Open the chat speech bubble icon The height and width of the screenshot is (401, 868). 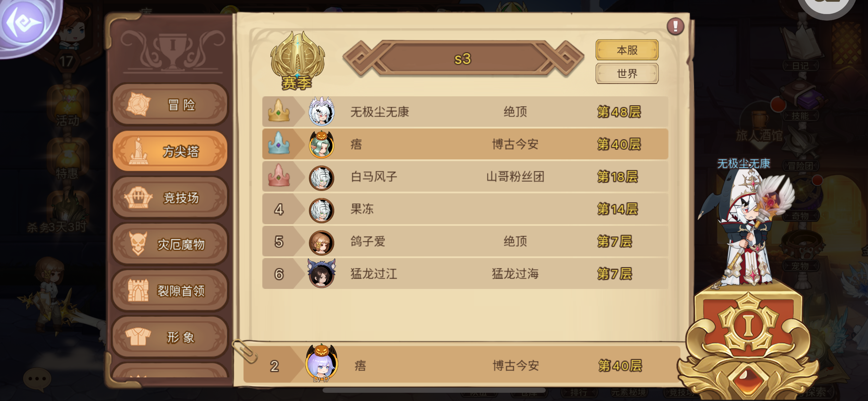point(37,379)
